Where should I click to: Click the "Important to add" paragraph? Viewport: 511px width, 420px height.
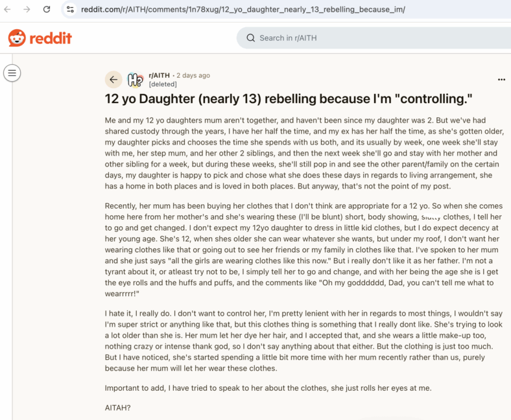(268, 388)
